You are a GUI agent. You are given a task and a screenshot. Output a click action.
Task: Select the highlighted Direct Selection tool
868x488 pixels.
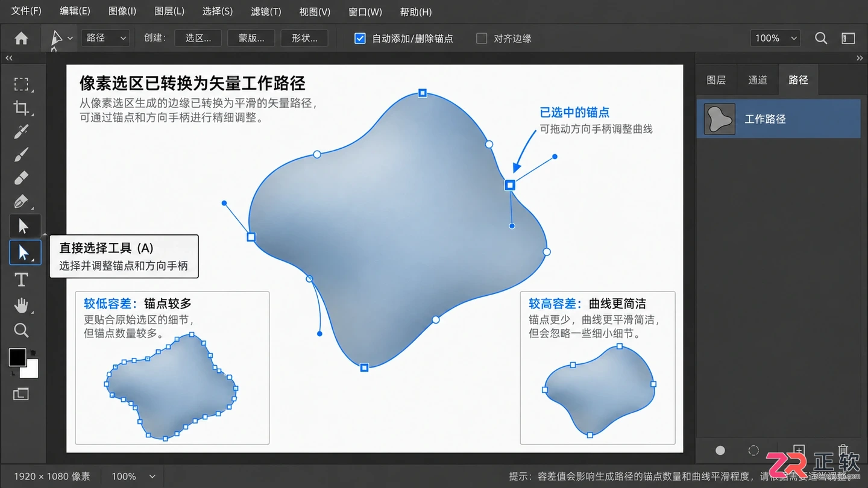point(25,252)
